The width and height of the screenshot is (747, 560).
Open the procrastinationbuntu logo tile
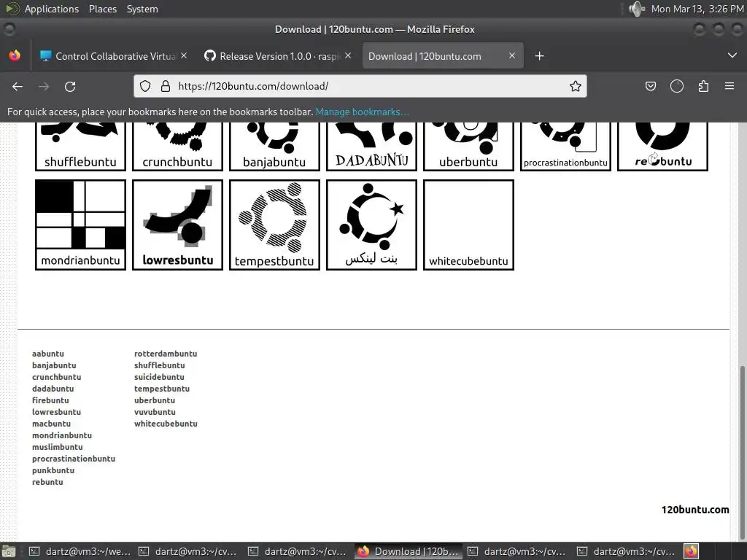(565, 146)
